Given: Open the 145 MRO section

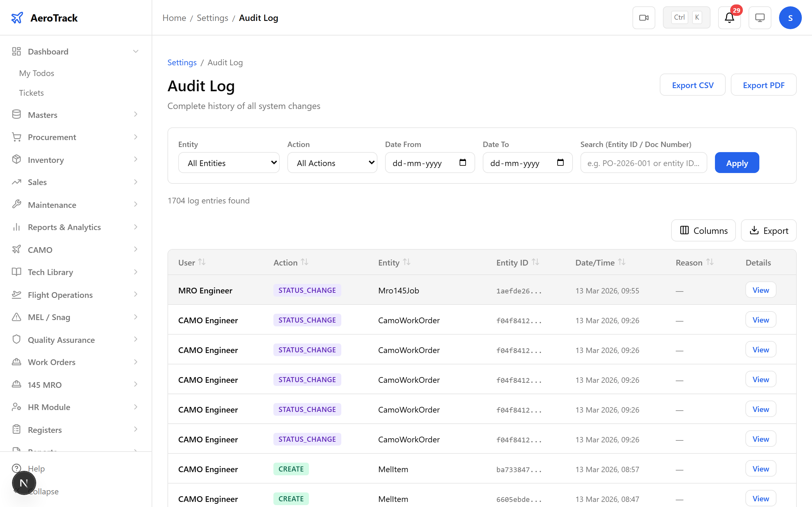Looking at the screenshot, I should point(44,385).
